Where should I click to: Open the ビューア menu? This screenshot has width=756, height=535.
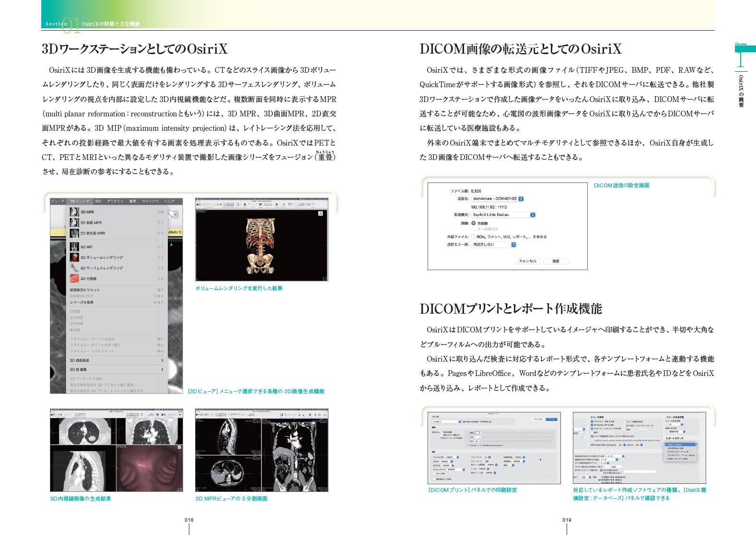point(58,201)
